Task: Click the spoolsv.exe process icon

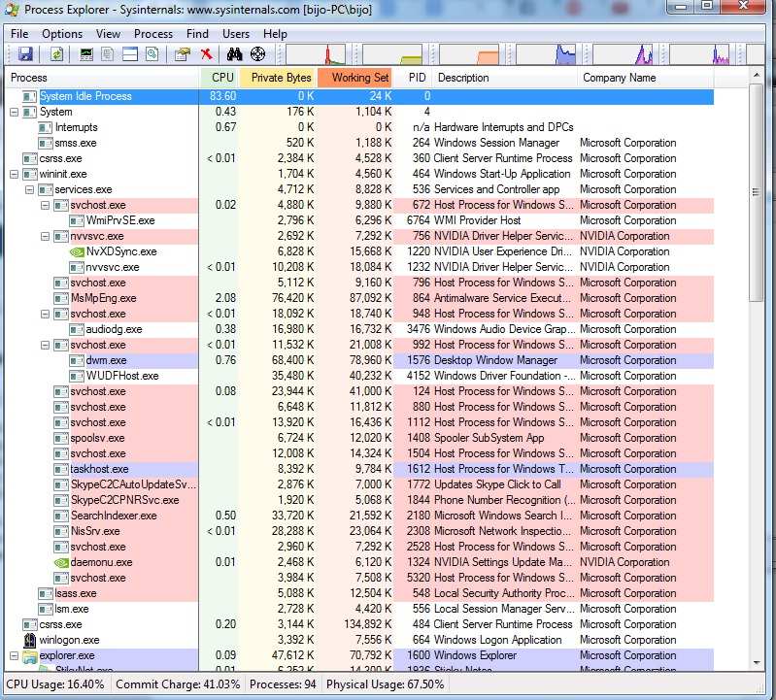Action: coord(61,438)
